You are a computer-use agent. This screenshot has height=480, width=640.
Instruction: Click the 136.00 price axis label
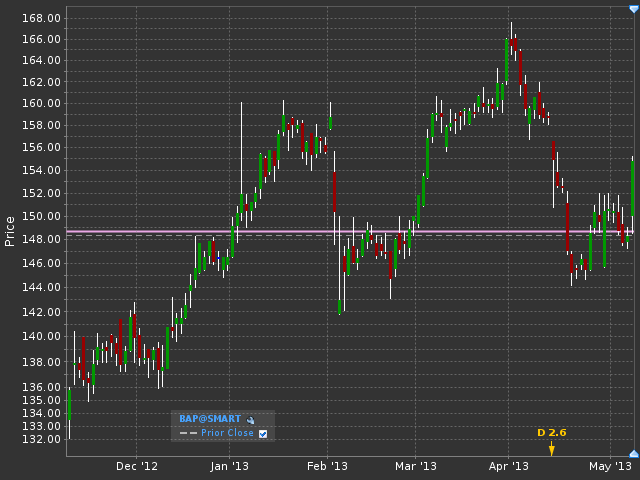tap(41, 387)
